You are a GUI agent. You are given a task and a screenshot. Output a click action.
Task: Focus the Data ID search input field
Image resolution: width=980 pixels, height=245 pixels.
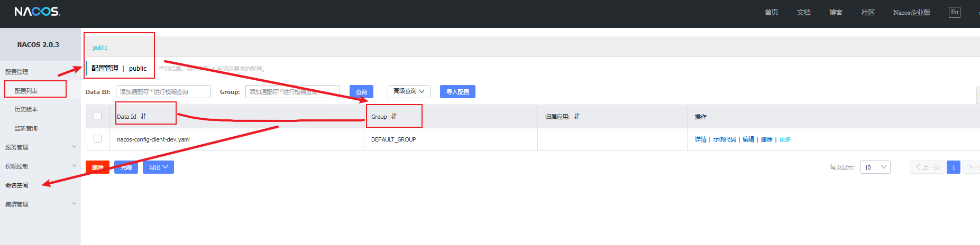[163, 92]
